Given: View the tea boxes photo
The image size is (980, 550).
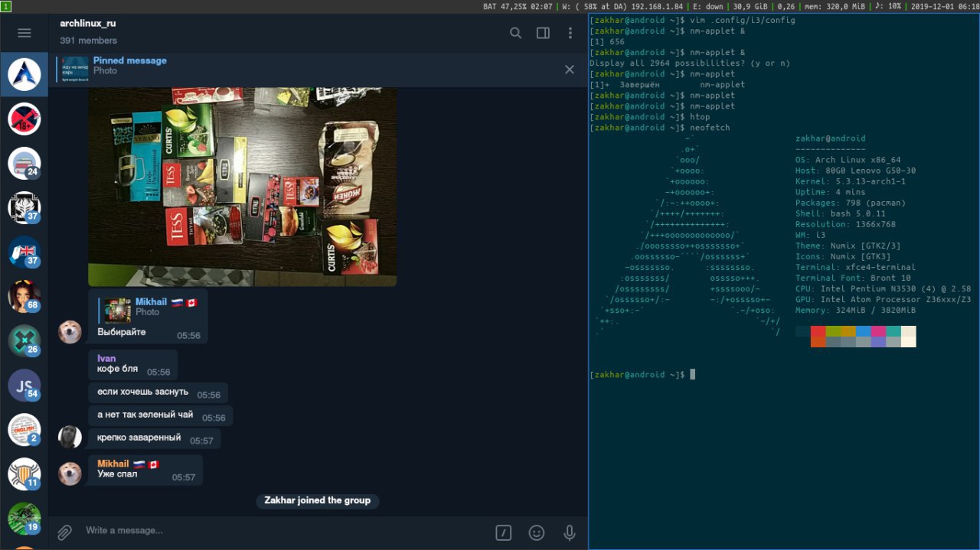Looking at the screenshot, I should tap(242, 187).
